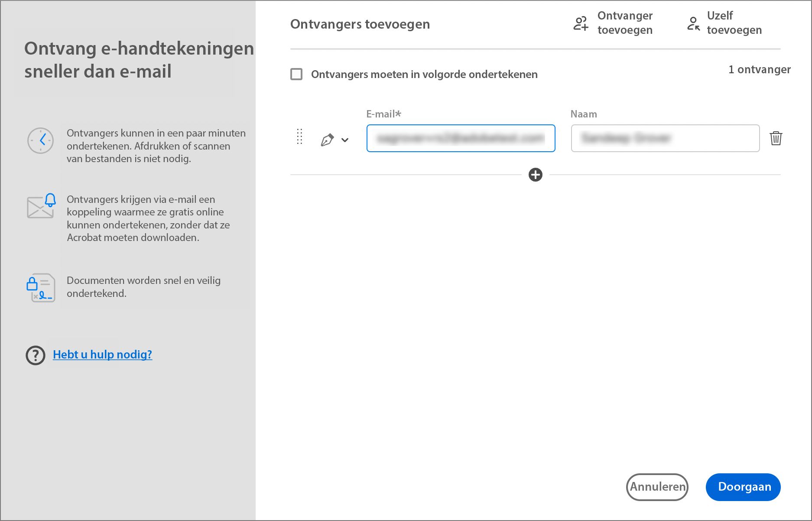Screen dimensions: 812x521
Task: Add another recipient via the plus icon
Action: tap(536, 175)
